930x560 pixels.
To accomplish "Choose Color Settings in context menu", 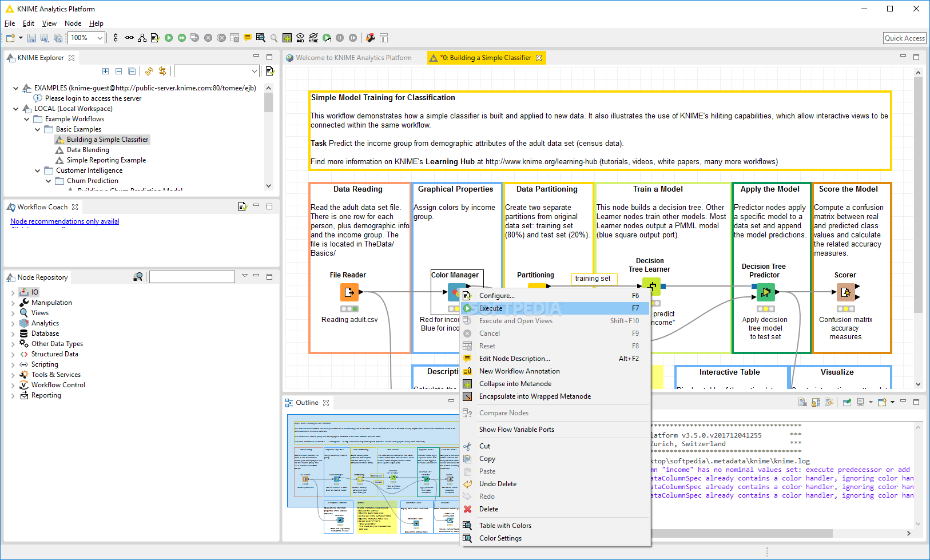I will click(x=555, y=538).
